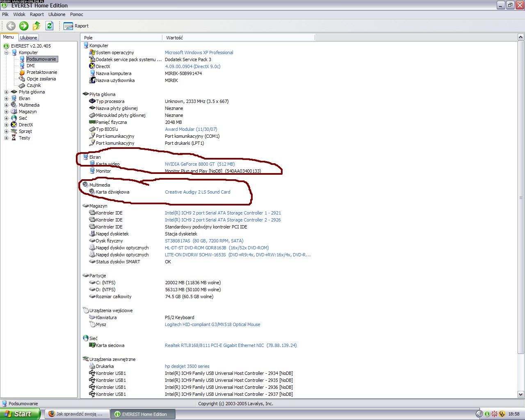
Task: Click EVEREST Home Edition taskbar button
Action: (x=144, y=414)
